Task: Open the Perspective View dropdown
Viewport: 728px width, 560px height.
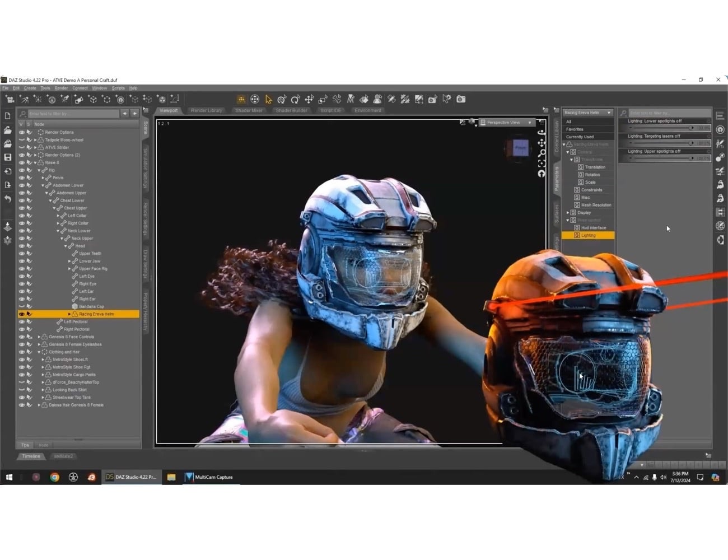Action: click(507, 122)
